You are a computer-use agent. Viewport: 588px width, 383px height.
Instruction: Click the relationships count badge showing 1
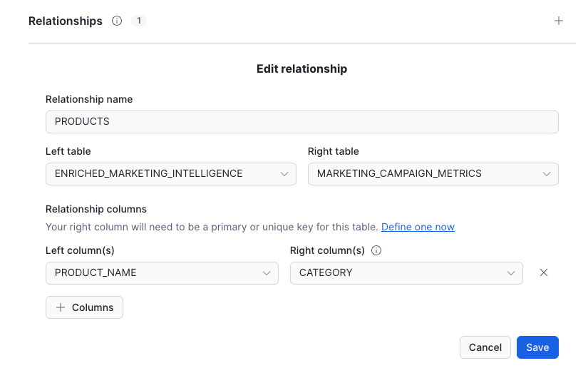(x=139, y=21)
